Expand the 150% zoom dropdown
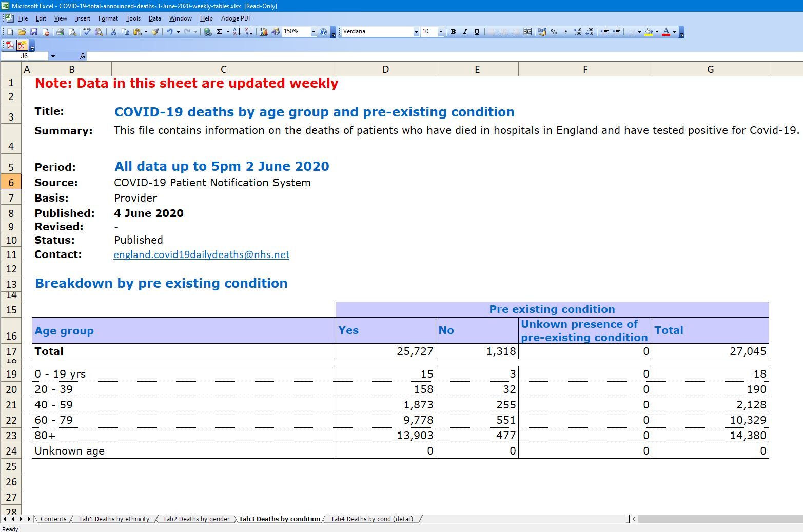Screen dimensions: 803x532 pyautogui.click(x=314, y=32)
